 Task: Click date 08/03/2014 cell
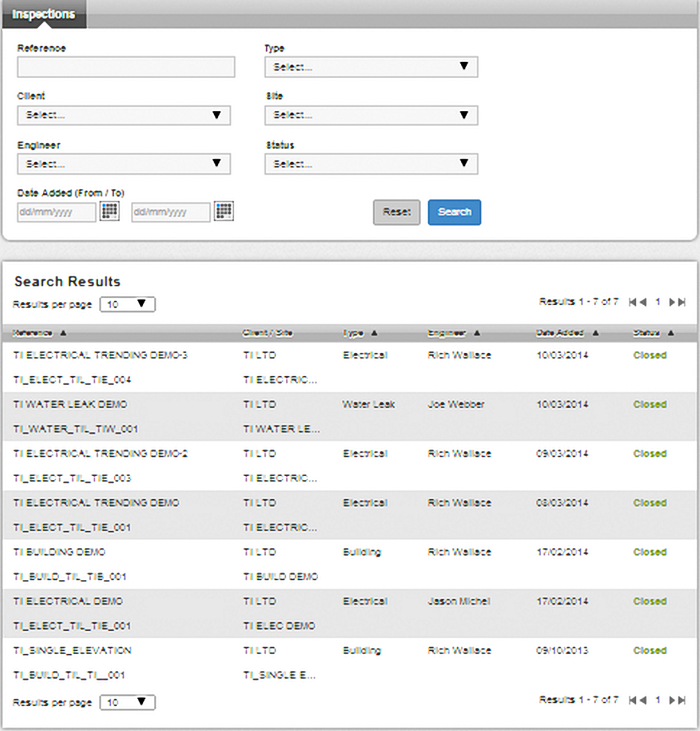[562, 503]
